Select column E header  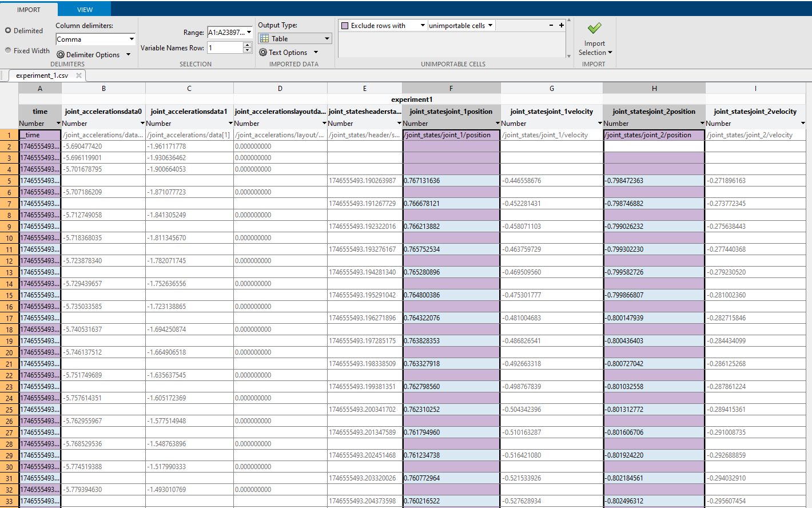coord(365,88)
